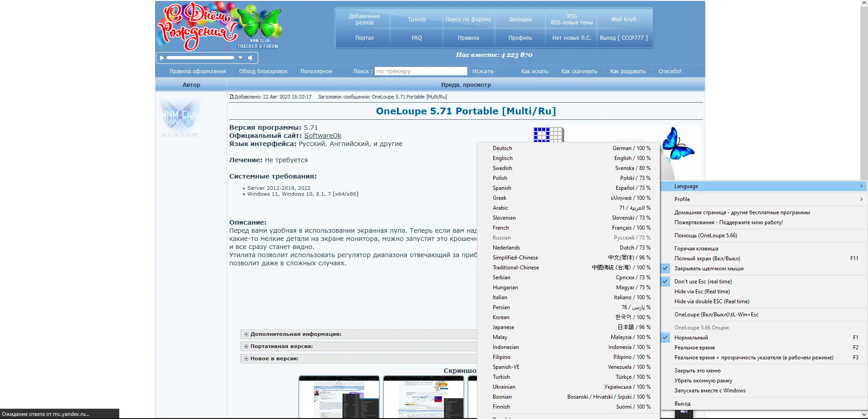Click the post document icon beside Добавлено
868x419 pixels.
click(x=231, y=97)
